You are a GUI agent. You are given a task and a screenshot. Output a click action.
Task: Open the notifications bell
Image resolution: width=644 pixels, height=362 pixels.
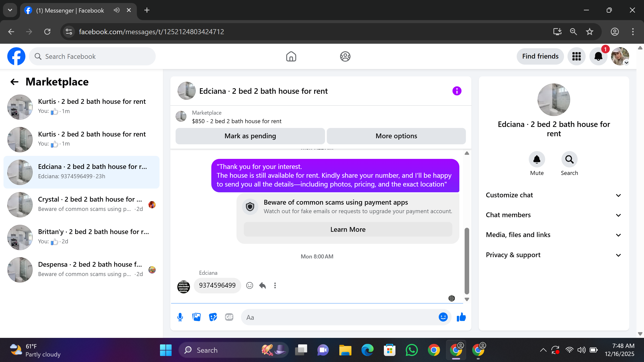tap(598, 56)
